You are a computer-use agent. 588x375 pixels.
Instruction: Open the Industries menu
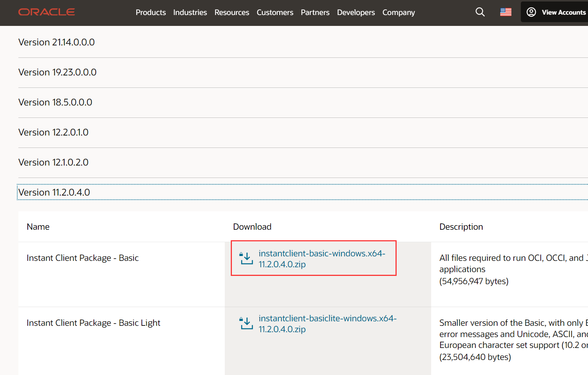tap(190, 12)
